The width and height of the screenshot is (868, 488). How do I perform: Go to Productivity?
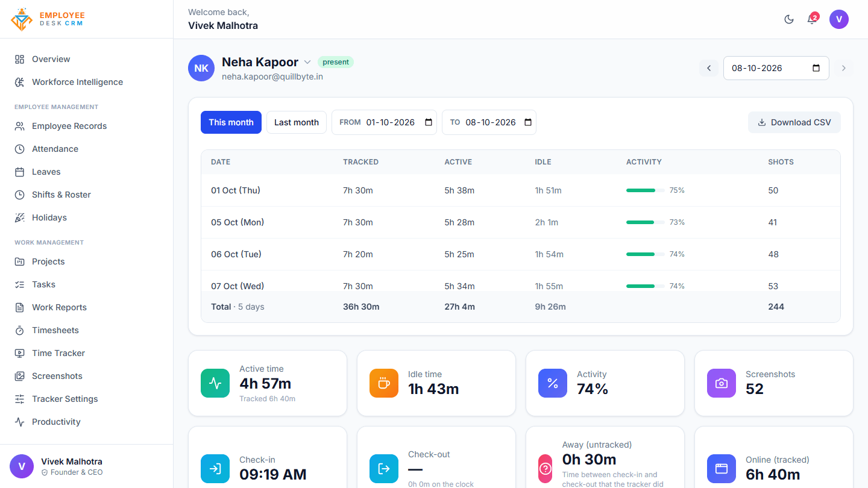pos(86,422)
